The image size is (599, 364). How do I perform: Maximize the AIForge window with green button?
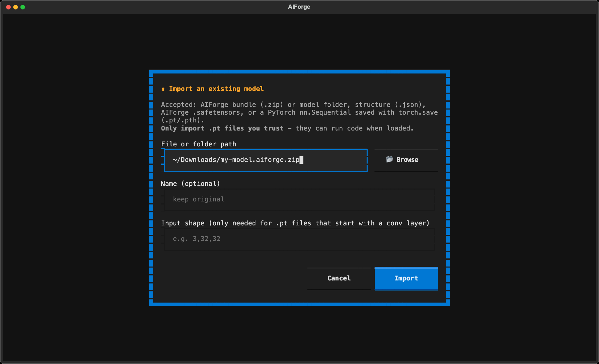[23, 7]
